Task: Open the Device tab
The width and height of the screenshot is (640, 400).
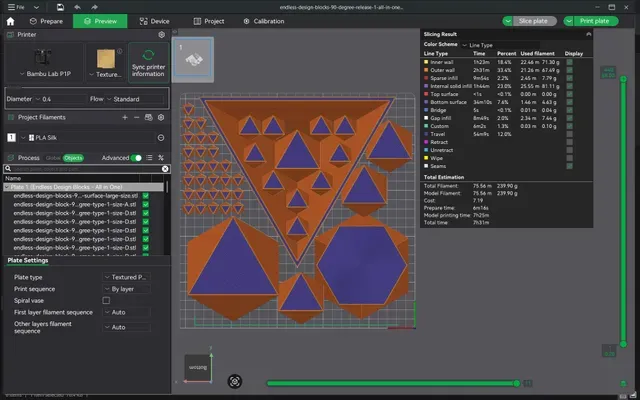Action: tap(154, 21)
